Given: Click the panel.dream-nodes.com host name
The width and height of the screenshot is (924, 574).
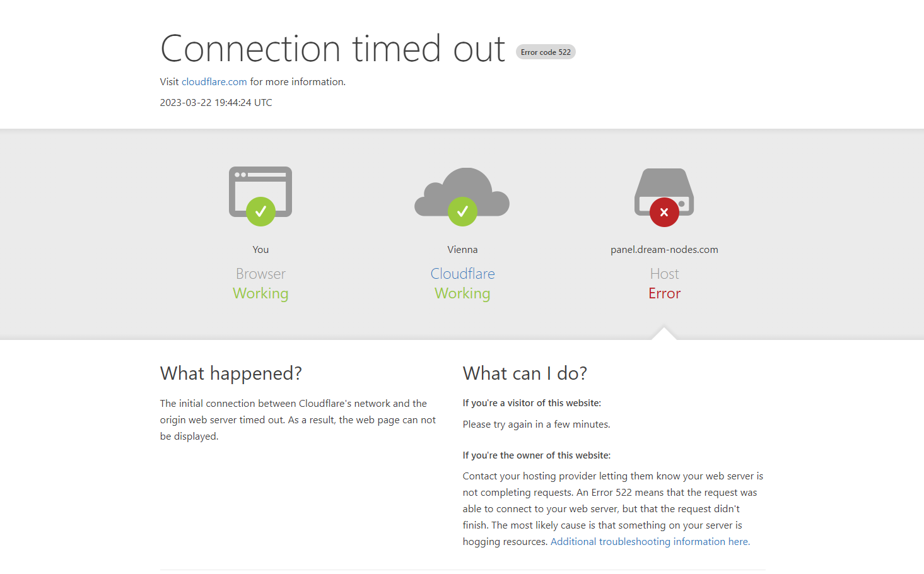Looking at the screenshot, I should click(x=664, y=250).
